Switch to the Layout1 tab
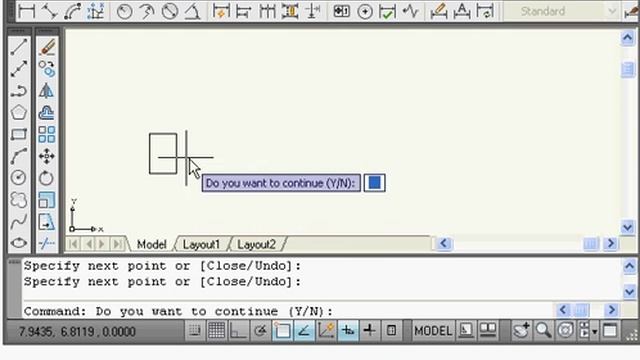Viewport: 640px width, 360px height. point(201,244)
